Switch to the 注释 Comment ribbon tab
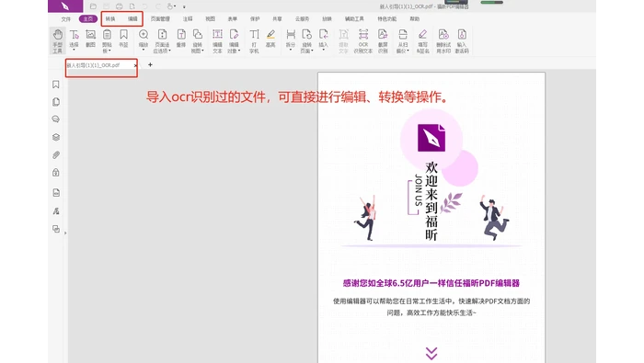The width and height of the screenshot is (644, 363). click(188, 19)
